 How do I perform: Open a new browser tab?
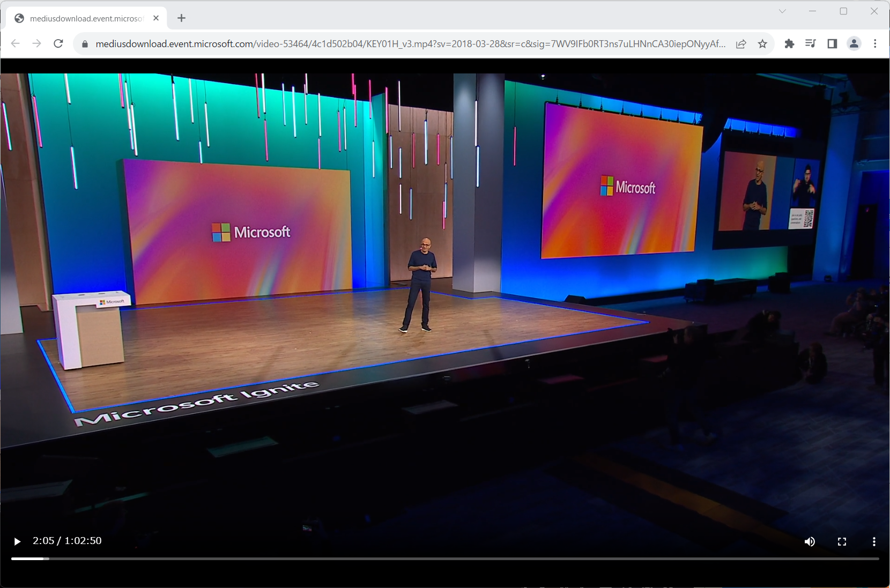[x=182, y=18]
